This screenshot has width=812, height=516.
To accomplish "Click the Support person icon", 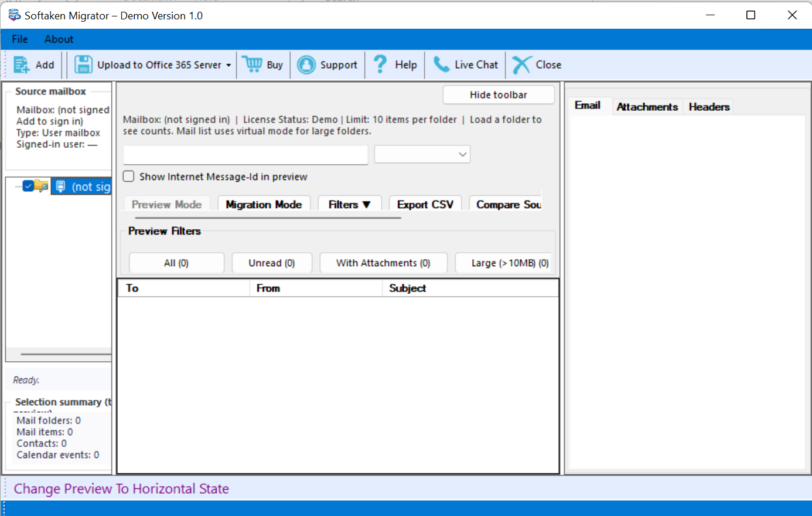I will coord(306,64).
